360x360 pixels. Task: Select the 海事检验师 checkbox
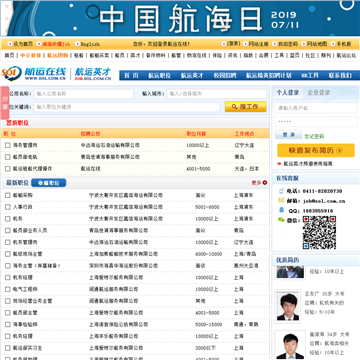coord(8,324)
